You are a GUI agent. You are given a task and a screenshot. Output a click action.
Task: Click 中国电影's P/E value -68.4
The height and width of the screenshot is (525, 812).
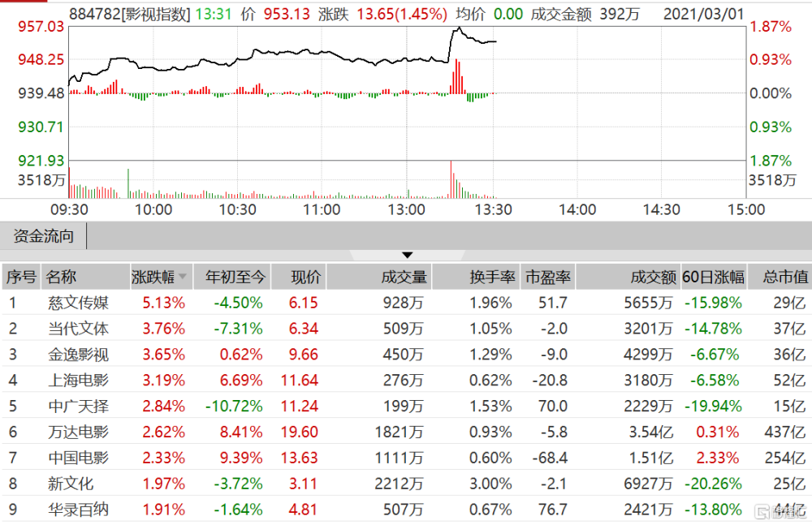pyautogui.click(x=550, y=458)
